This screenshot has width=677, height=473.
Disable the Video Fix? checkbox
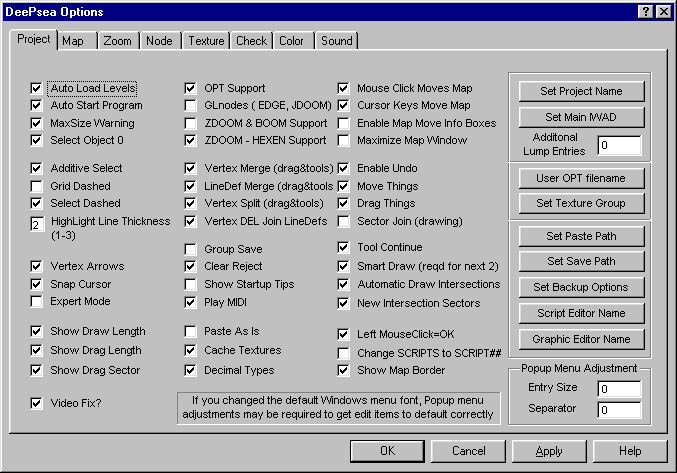[x=37, y=404]
